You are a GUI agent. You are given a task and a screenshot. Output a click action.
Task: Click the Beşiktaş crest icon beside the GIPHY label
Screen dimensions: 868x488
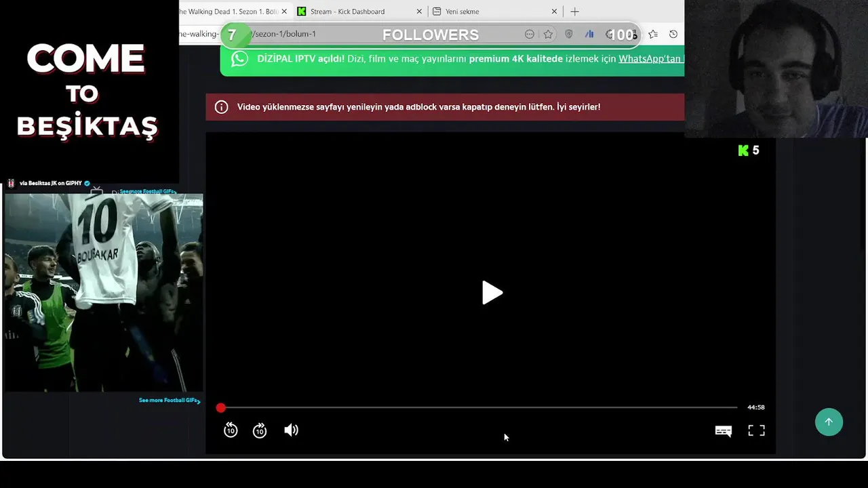[x=12, y=183]
